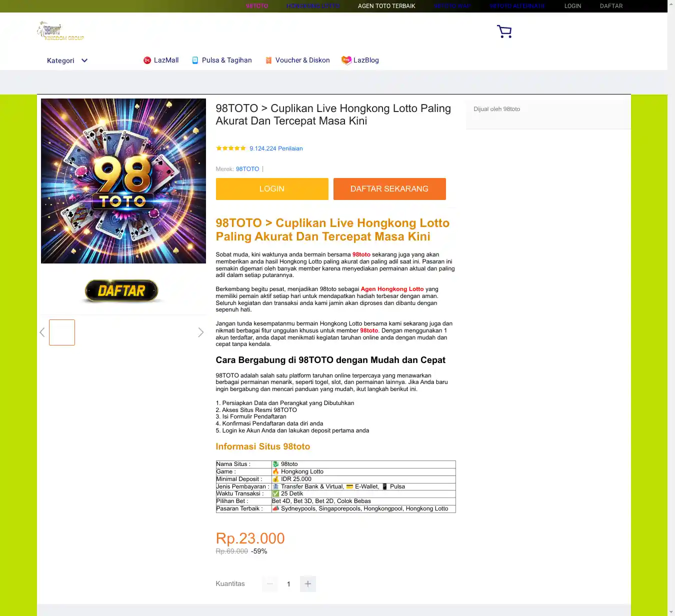The width and height of the screenshot is (675, 616).
Task: Open the 9.124.224 Penilaian link
Action: click(276, 148)
